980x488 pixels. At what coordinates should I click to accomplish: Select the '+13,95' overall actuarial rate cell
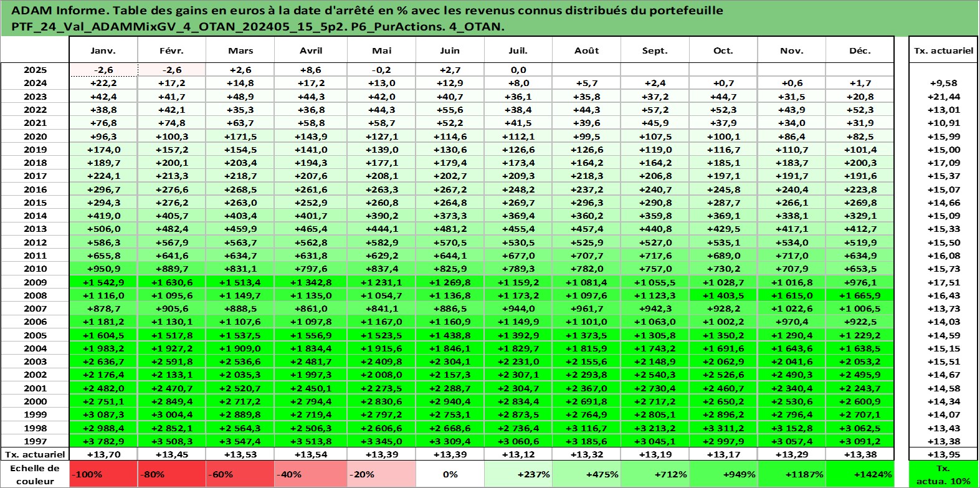[943, 454]
